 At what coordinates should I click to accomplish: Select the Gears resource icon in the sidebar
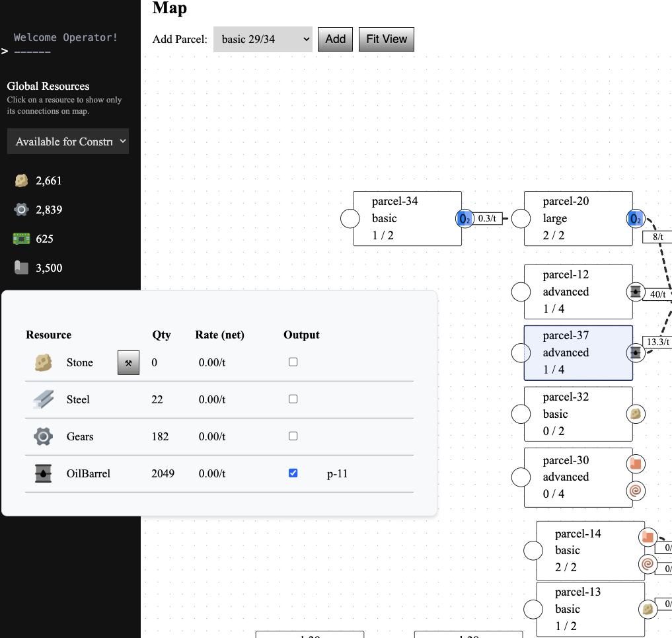tap(21, 209)
